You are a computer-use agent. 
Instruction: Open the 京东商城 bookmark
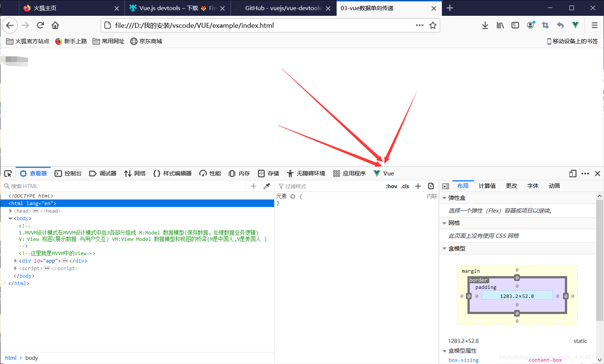146,41
